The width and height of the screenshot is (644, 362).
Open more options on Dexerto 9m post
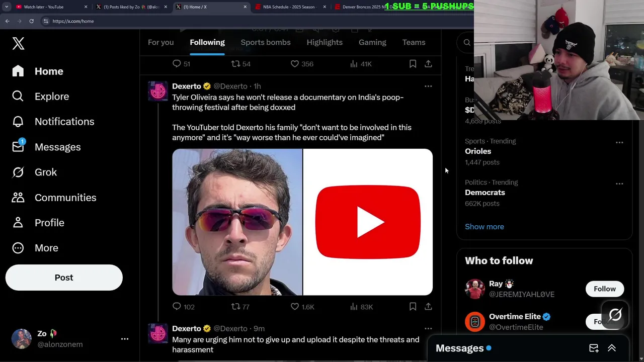[428, 328]
